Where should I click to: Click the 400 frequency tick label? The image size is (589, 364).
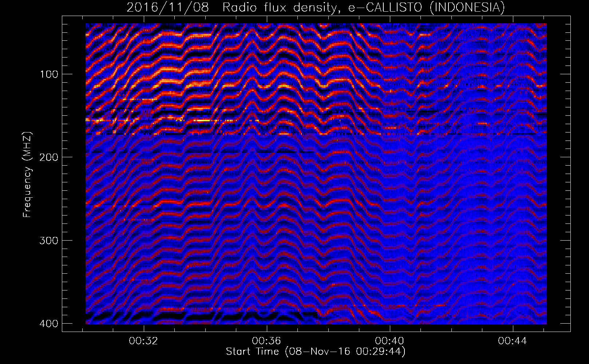[49, 324]
